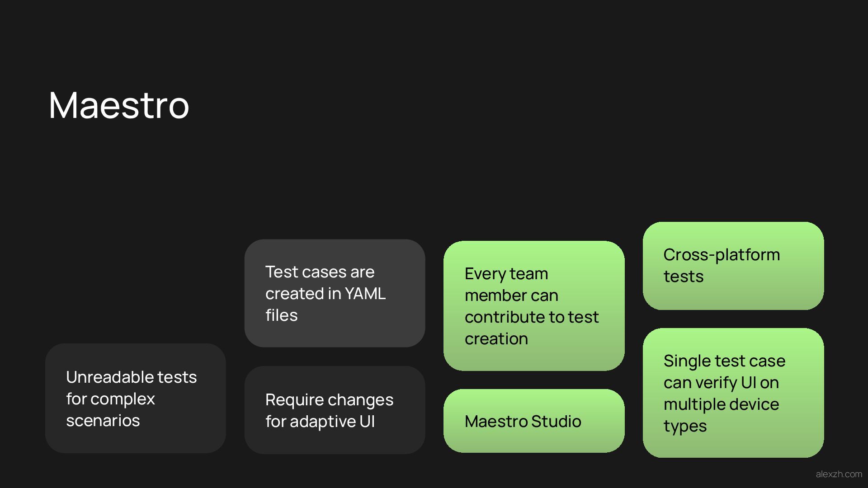Select the "Single test case" green card
This screenshot has height=488, width=868.
pyautogui.click(x=733, y=393)
